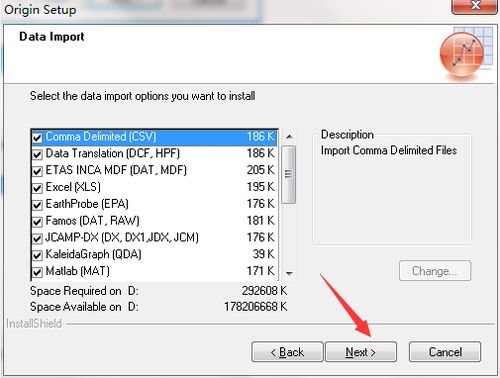Click the Next button
The image size is (500, 378).
click(361, 352)
